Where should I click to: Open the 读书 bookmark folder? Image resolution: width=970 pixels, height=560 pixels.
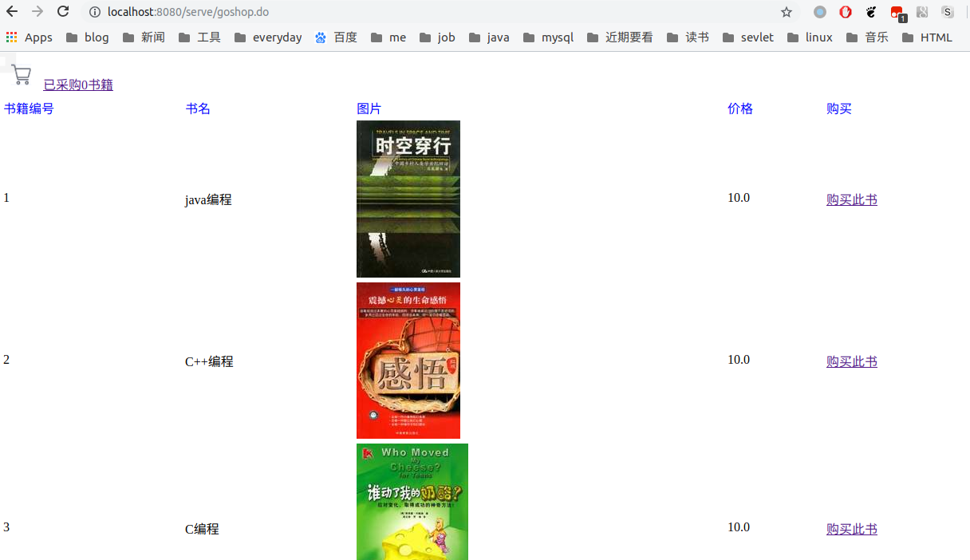click(688, 37)
